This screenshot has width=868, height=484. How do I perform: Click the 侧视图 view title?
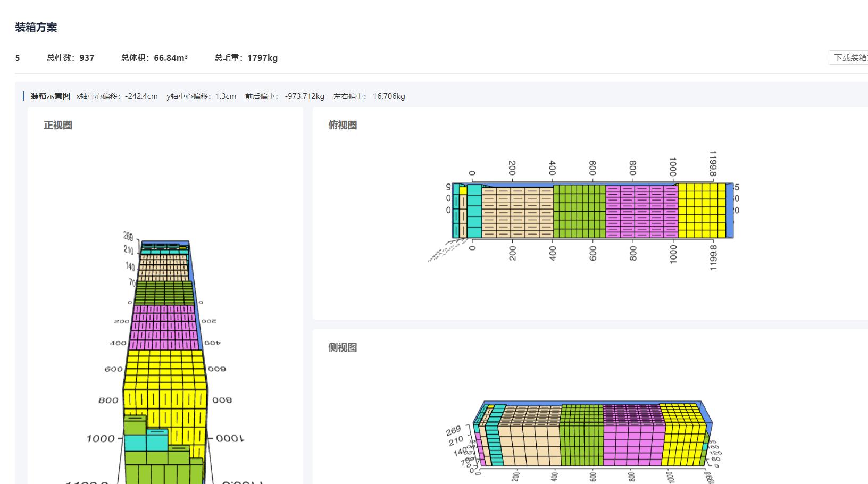click(x=343, y=347)
